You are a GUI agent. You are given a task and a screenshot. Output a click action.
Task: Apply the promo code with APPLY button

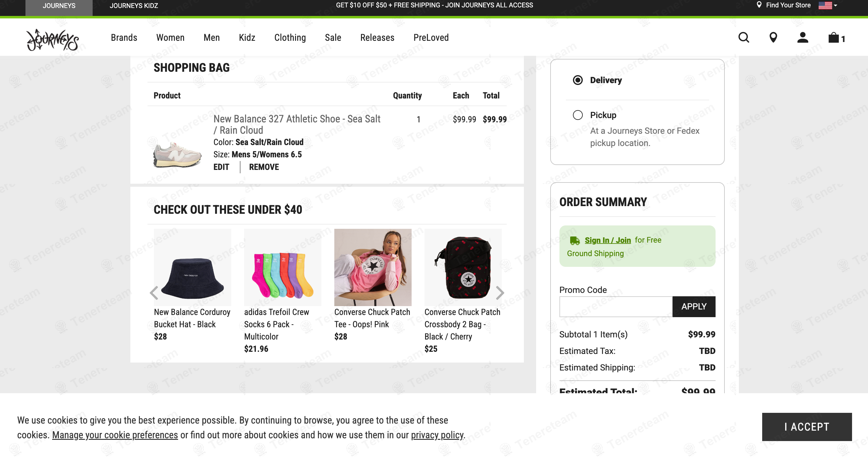click(694, 306)
